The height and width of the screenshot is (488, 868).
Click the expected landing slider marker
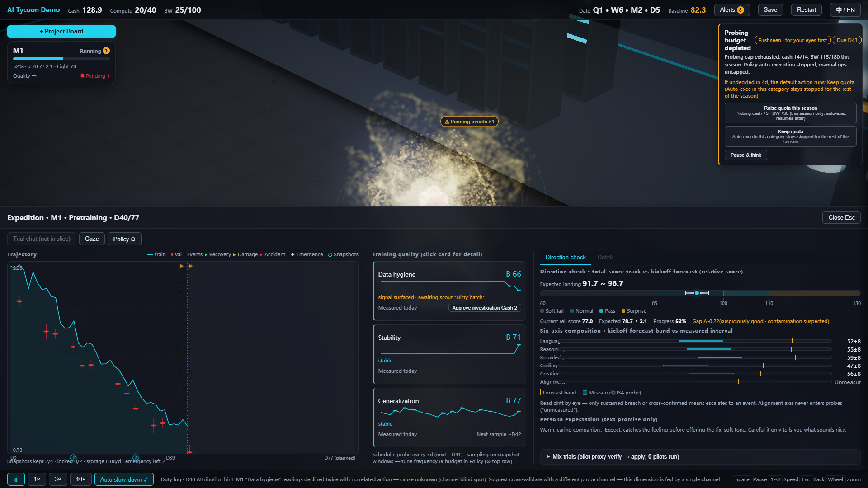(x=697, y=293)
